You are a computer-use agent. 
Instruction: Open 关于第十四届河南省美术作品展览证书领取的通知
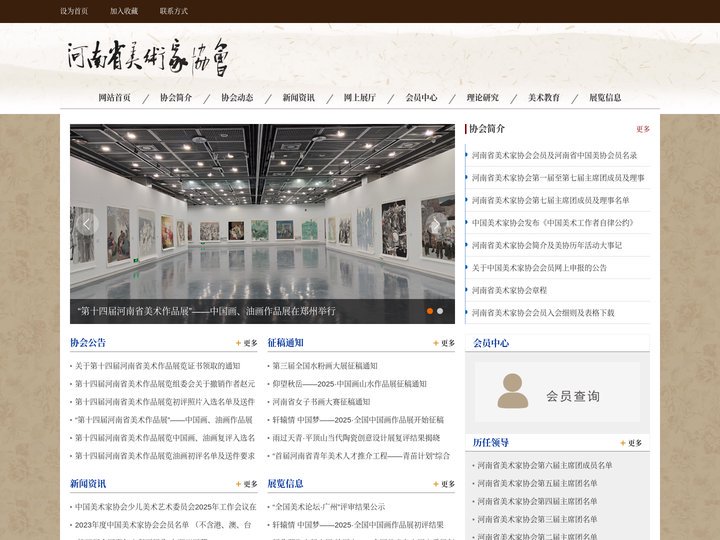[x=158, y=366]
